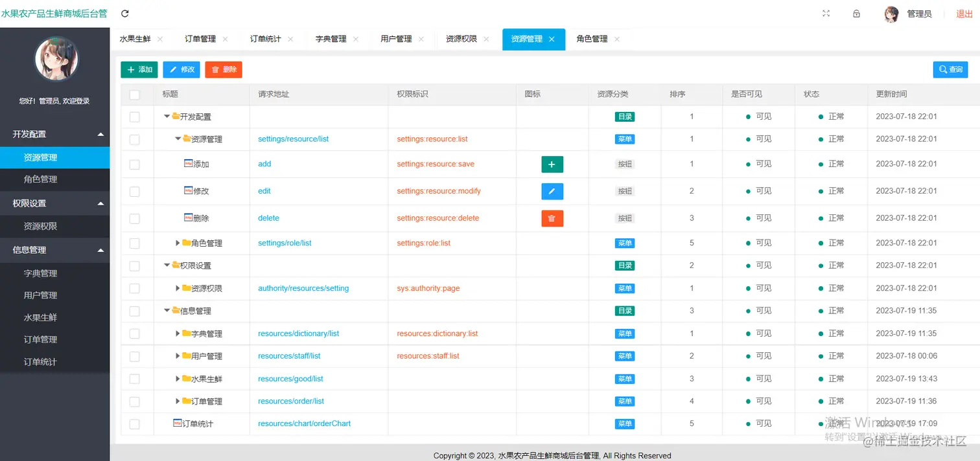This screenshot has width=980, height=461.
Task: Open the resources/chart/orderChart address link
Action: coord(305,423)
